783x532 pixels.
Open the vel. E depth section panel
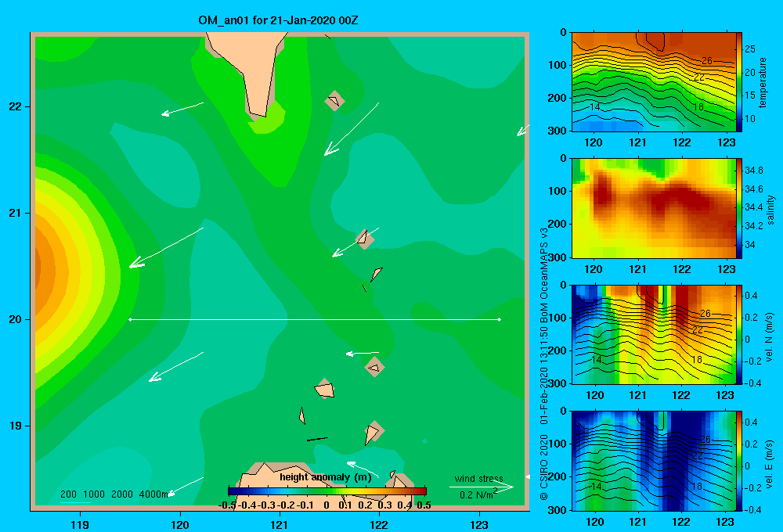point(654,461)
